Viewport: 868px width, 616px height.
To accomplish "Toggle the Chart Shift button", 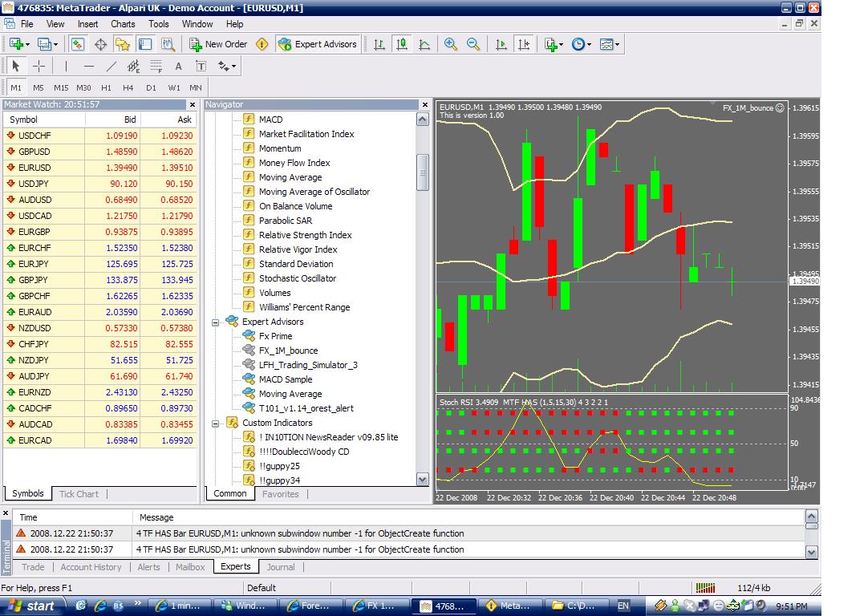I will pos(523,44).
